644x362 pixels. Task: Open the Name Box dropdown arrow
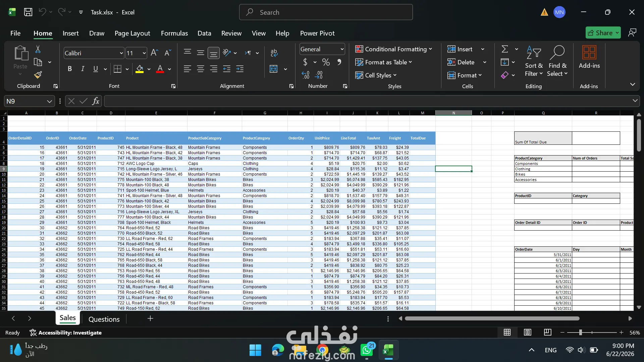49,101
